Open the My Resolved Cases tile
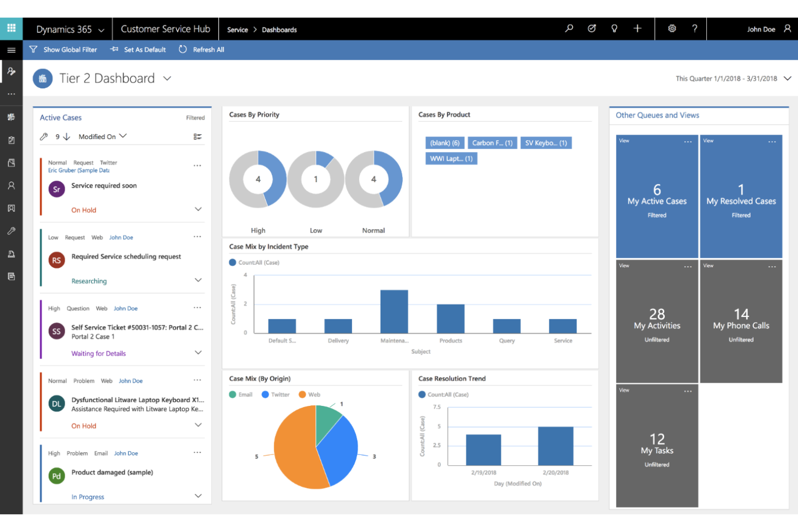 tap(741, 196)
